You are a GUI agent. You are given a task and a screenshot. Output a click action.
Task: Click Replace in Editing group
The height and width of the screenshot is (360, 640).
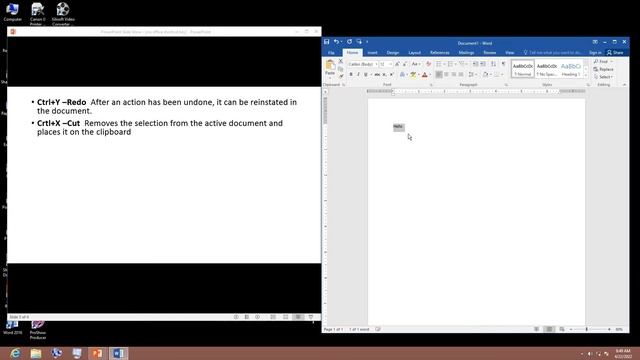click(x=604, y=69)
